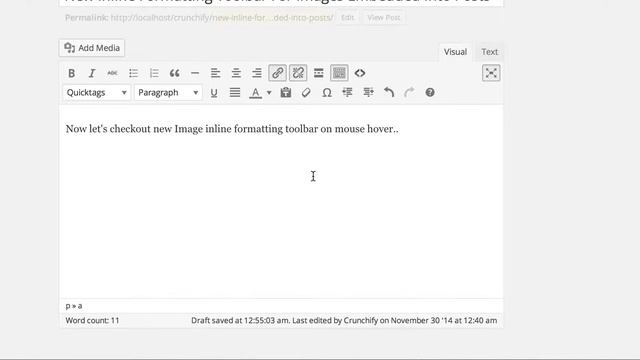
Task: Open keyboard shortcuts help
Action: [430, 93]
